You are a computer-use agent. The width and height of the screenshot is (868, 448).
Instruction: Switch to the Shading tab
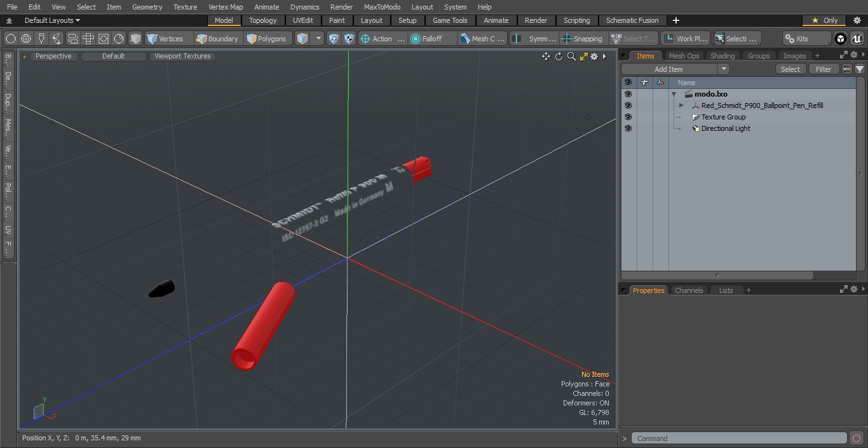(x=722, y=56)
